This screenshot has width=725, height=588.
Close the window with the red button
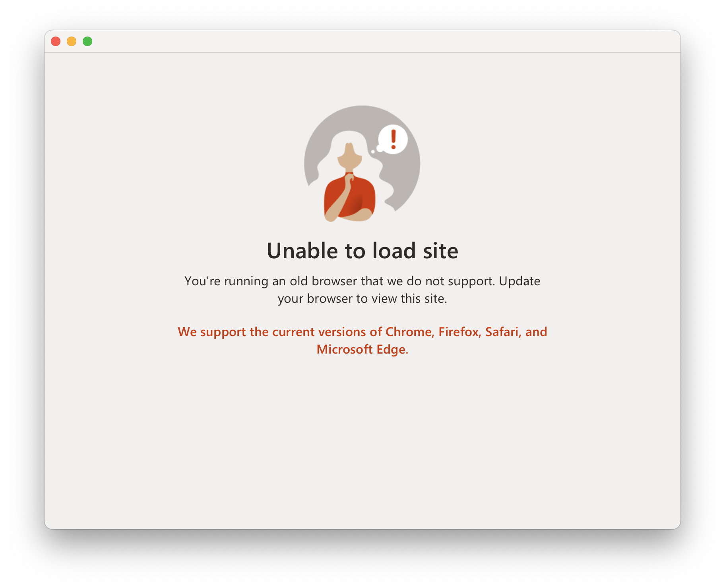click(56, 41)
